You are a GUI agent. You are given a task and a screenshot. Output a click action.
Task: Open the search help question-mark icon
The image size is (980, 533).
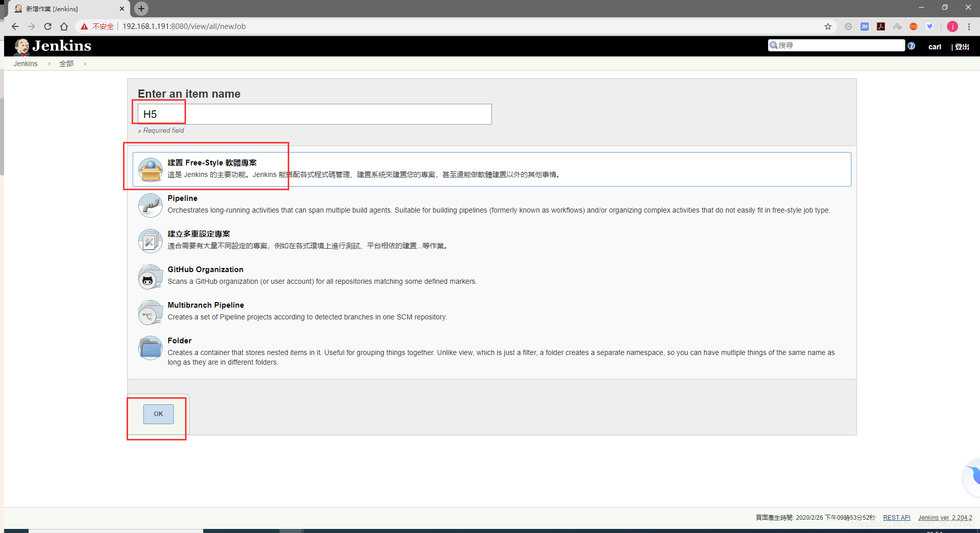click(911, 46)
